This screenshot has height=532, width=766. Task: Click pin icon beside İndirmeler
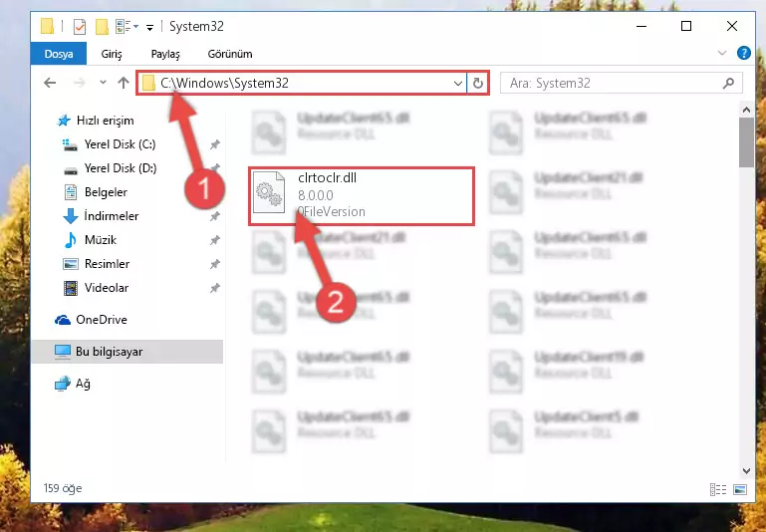click(x=215, y=216)
